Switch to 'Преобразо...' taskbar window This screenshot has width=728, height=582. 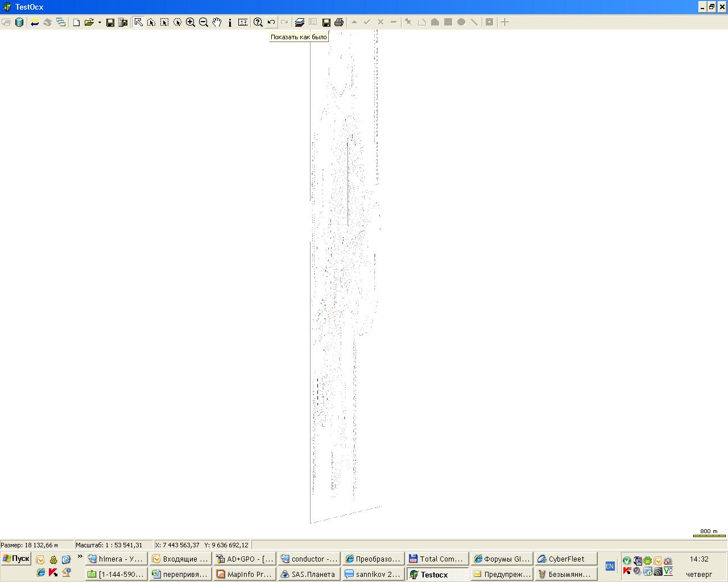click(373, 559)
